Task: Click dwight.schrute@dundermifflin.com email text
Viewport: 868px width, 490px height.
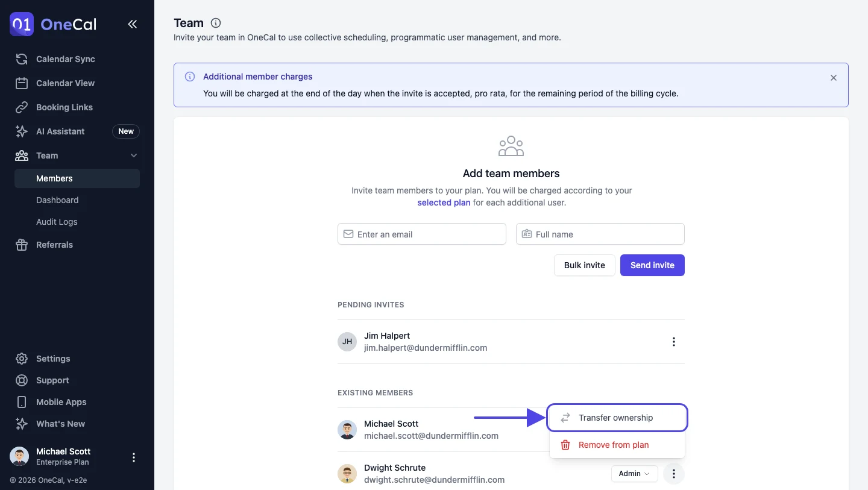Action: [x=434, y=480]
